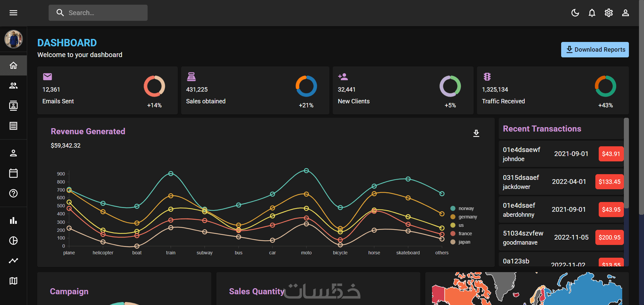Go to the home dashboard in sidebar
The width and height of the screenshot is (644, 305).
(13, 65)
